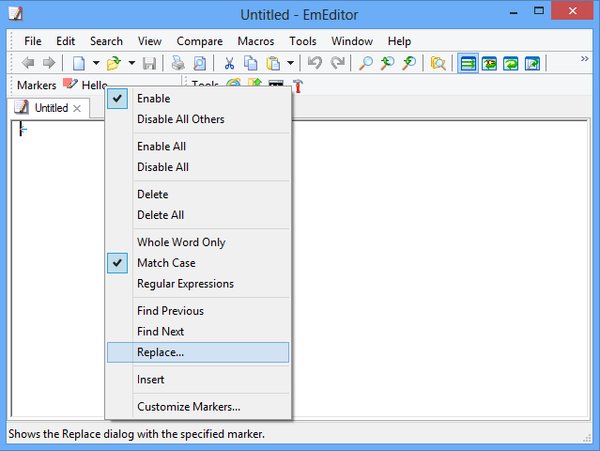
Task: Print the document using the printer icon
Action: 178,63
